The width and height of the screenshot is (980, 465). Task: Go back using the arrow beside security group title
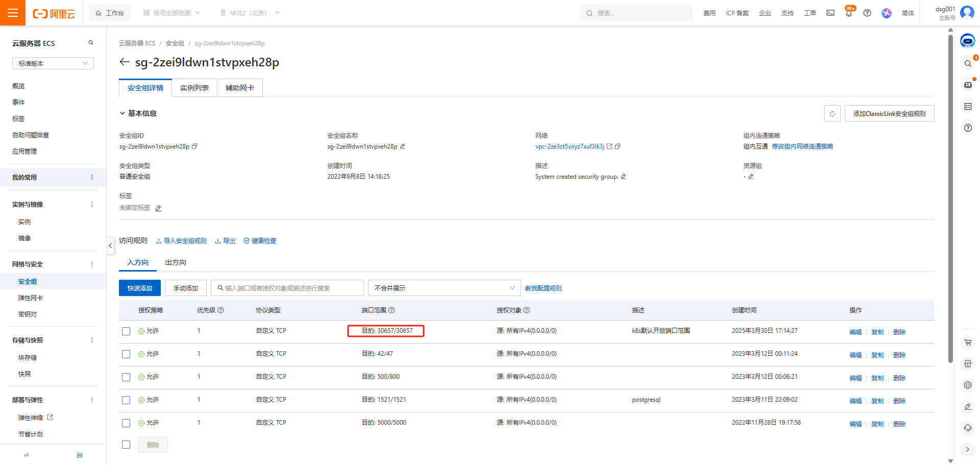pos(124,62)
